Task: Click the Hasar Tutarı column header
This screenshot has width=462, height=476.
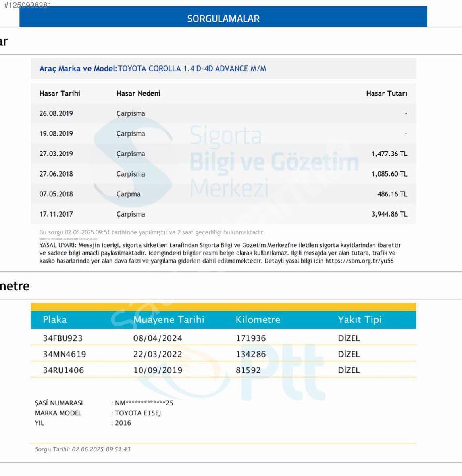Action: click(387, 93)
